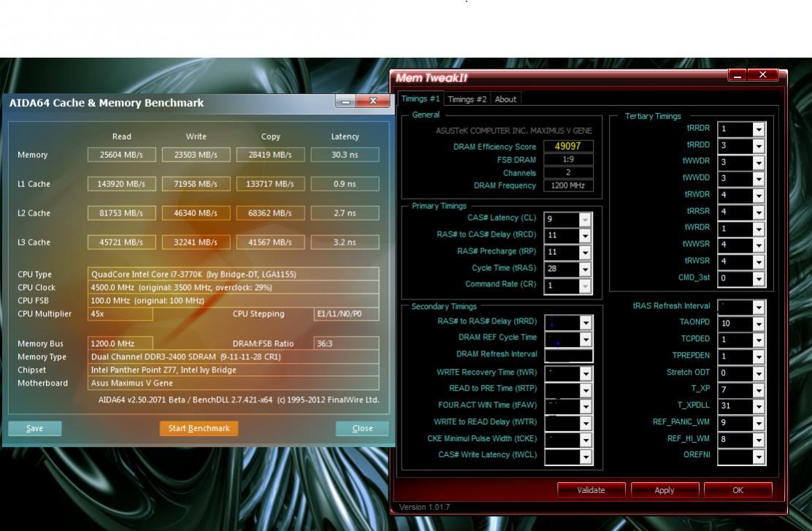Open TPREPDEN dropdown
Image resolution: width=812 pixels, height=531 pixels.
pos(759,356)
